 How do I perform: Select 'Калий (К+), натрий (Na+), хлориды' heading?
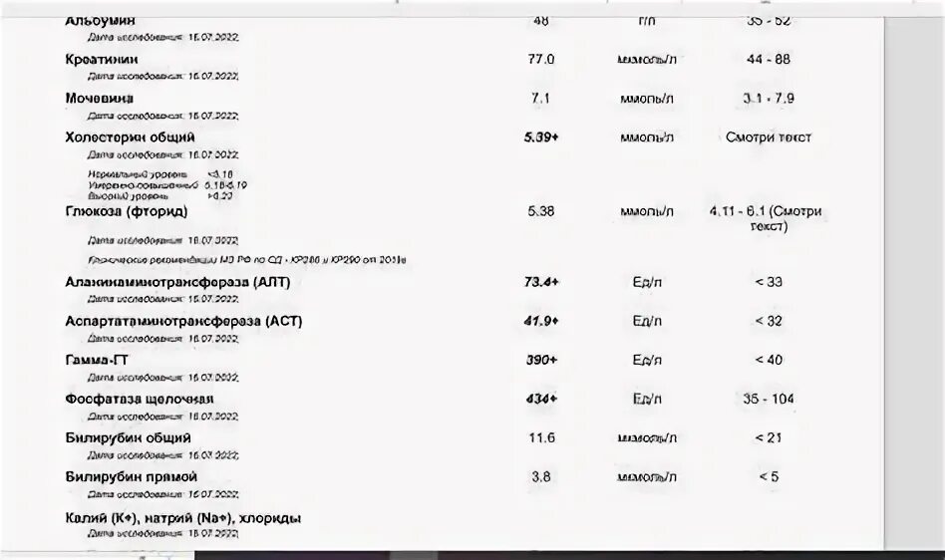[x=183, y=518]
